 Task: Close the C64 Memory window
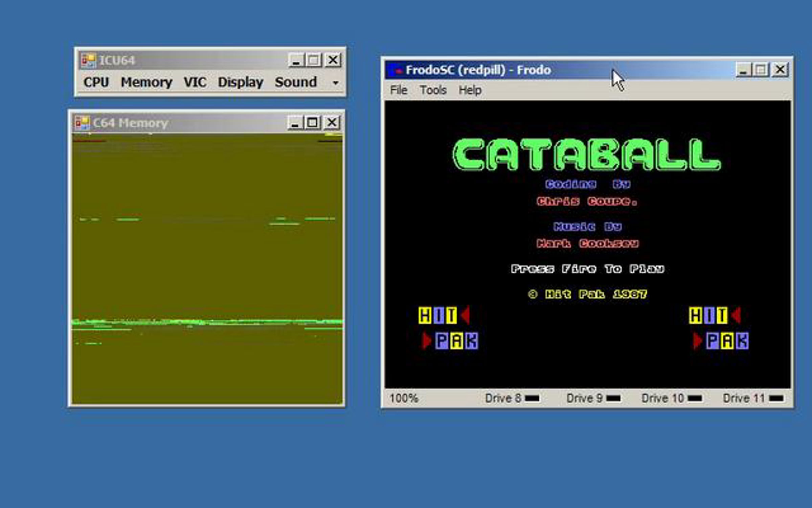pos(332,123)
